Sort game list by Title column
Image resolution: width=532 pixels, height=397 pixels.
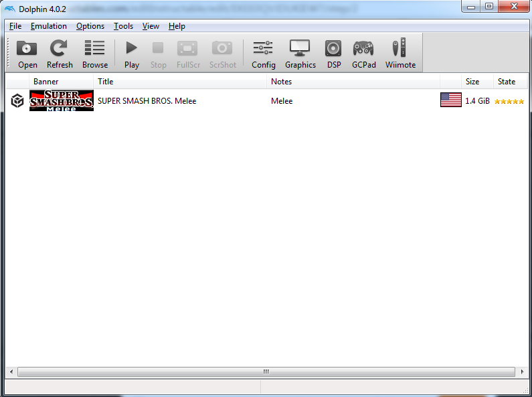tap(106, 82)
